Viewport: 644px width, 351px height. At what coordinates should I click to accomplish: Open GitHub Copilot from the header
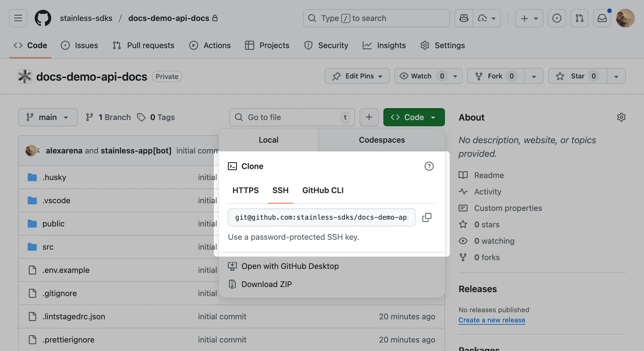pyautogui.click(x=463, y=18)
